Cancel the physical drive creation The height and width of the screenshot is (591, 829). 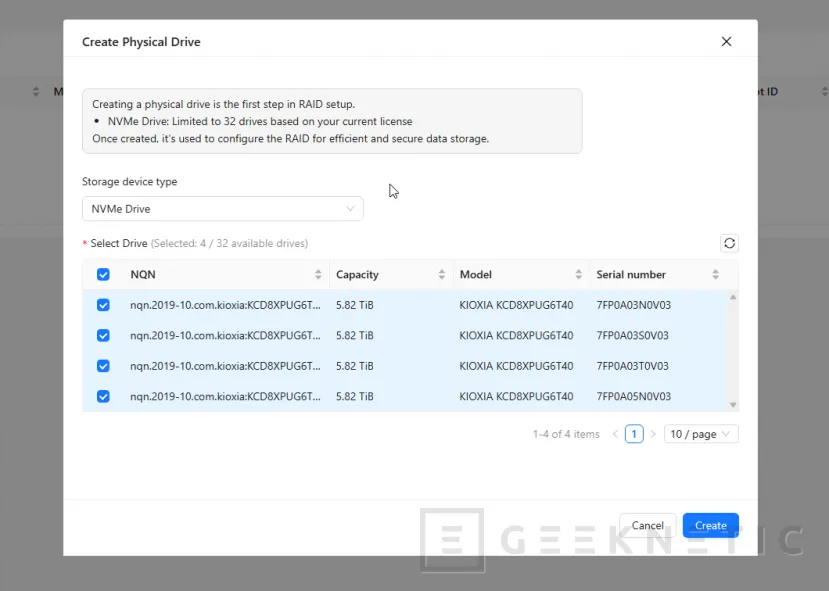pyautogui.click(x=647, y=525)
